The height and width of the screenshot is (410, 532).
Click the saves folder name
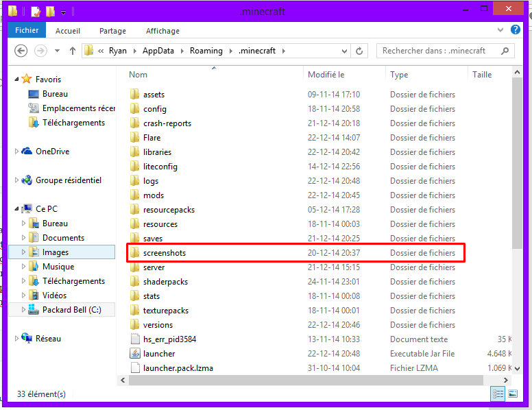pos(153,239)
